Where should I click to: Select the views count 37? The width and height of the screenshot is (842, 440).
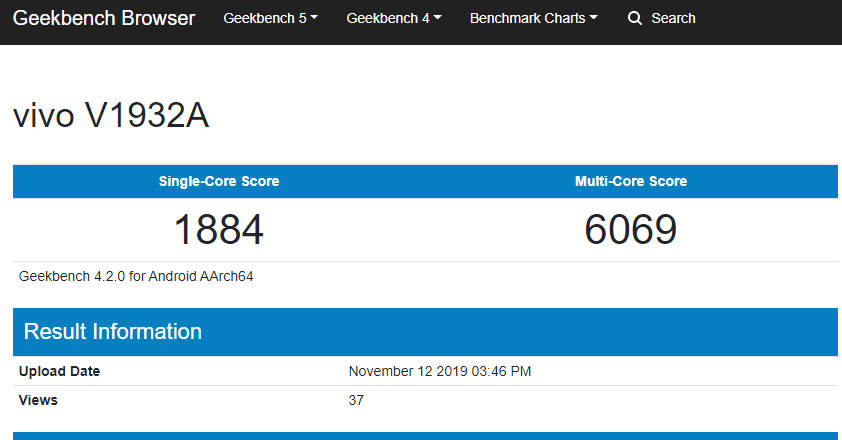[x=356, y=400]
